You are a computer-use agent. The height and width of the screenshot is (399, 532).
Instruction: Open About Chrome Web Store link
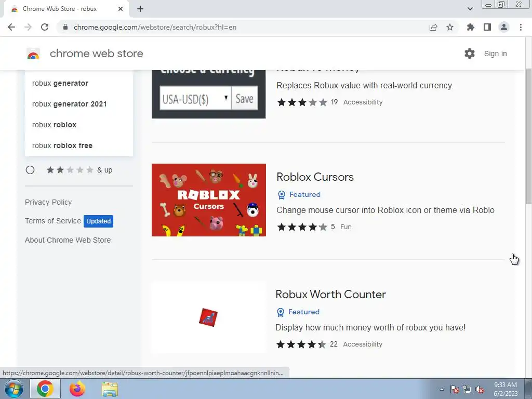point(68,240)
